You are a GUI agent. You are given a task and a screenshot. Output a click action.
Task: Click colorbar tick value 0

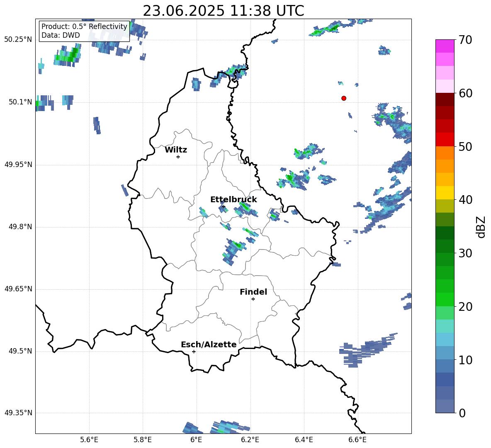[462, 413]
